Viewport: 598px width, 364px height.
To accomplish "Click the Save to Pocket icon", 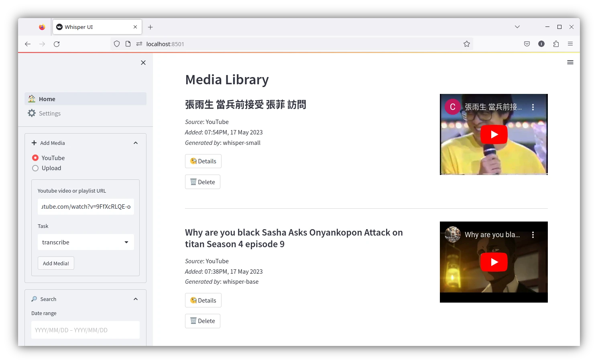I will (x=527, y=44).
